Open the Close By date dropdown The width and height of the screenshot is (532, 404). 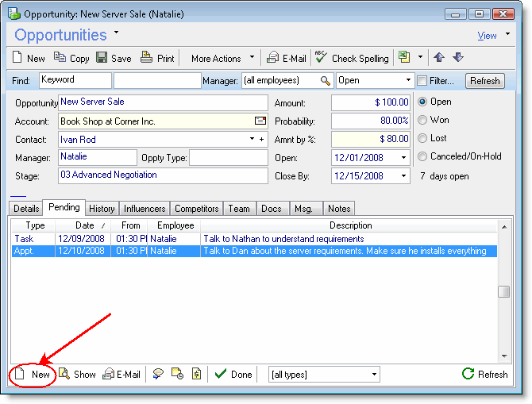pyautogui.click(x=403, y=175)
